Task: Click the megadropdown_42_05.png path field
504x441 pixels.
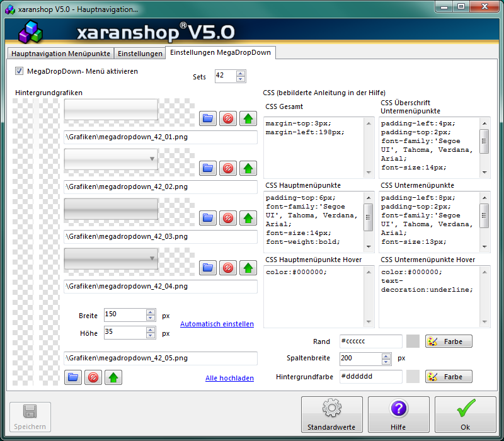Action: [161, 358]
